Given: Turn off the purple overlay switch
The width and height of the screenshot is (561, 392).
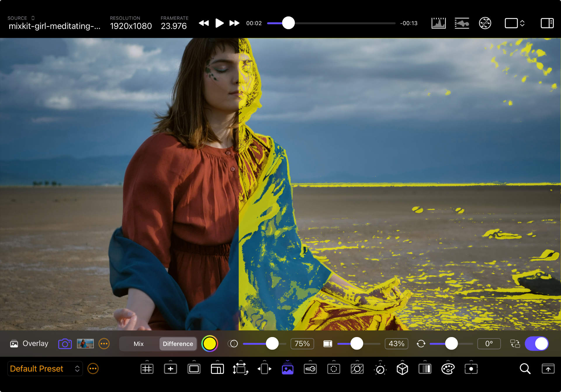Looking at the screenshot, I should (x=536, y=344).
